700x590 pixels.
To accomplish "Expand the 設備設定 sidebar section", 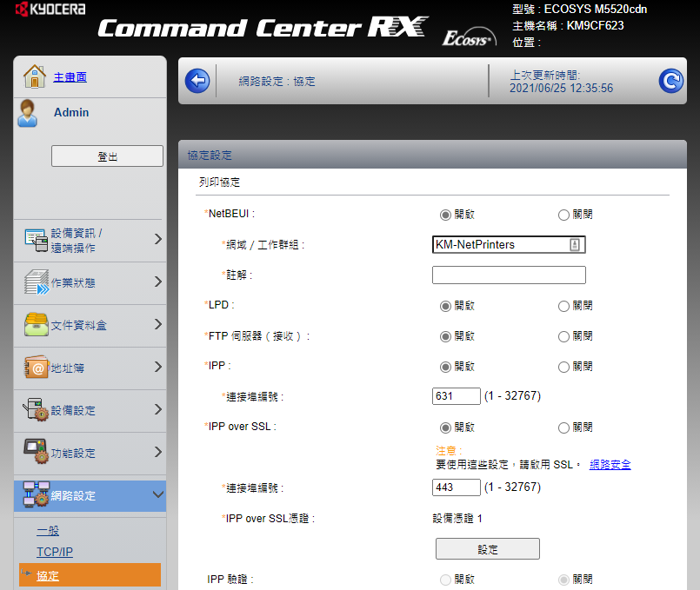I will coord(157,410).
